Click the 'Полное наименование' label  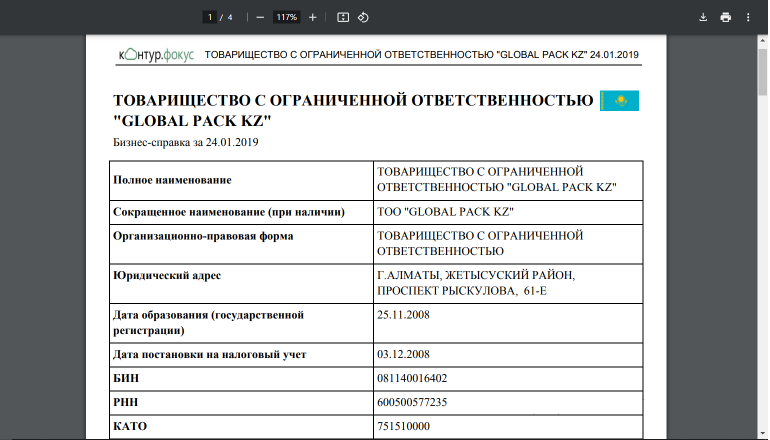172,180
